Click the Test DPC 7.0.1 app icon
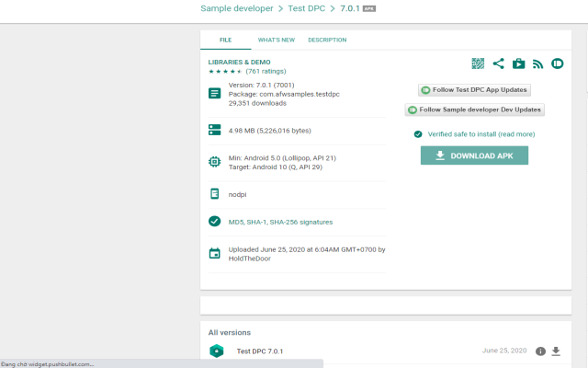Viewport: 588px width, 368px height. click(217, 351)
